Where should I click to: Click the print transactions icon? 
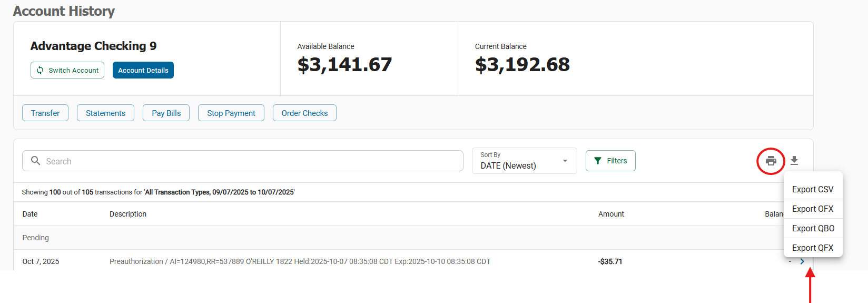point(771,161)
